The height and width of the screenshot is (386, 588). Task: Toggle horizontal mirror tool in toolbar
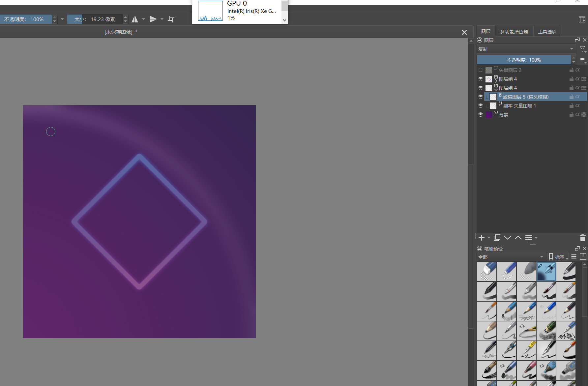135,19
